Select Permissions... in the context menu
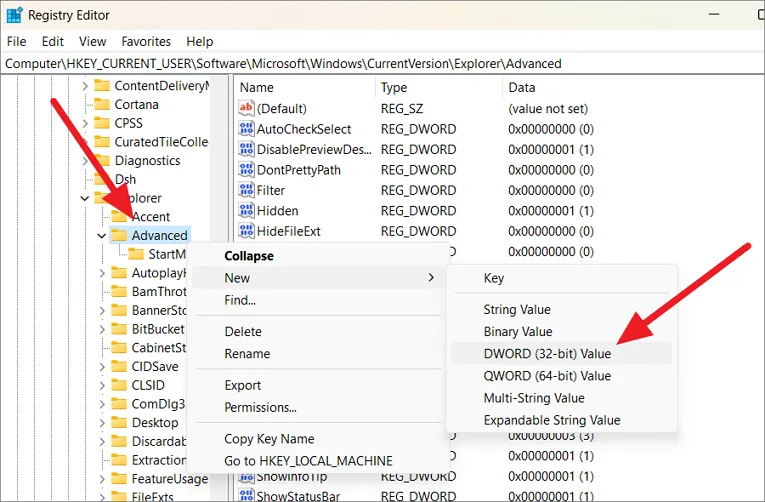 260,407
